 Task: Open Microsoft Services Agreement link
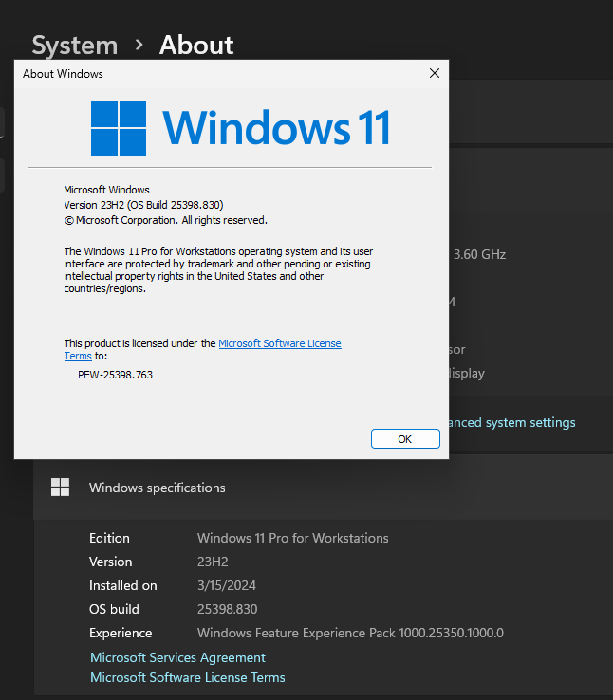(177, 657)
